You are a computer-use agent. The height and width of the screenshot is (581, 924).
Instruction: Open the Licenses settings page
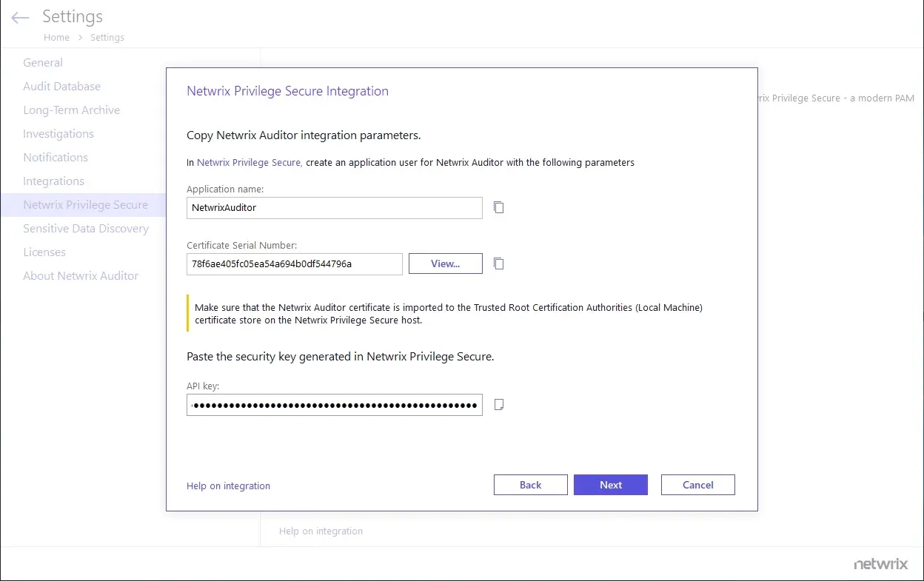click(44, 252)
